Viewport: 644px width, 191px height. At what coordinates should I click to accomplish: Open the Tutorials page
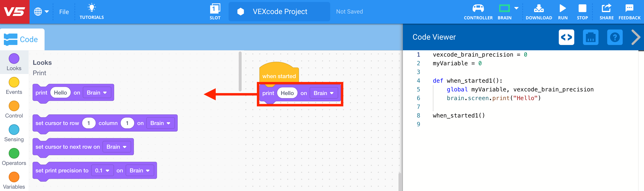[x=92, y=11]
